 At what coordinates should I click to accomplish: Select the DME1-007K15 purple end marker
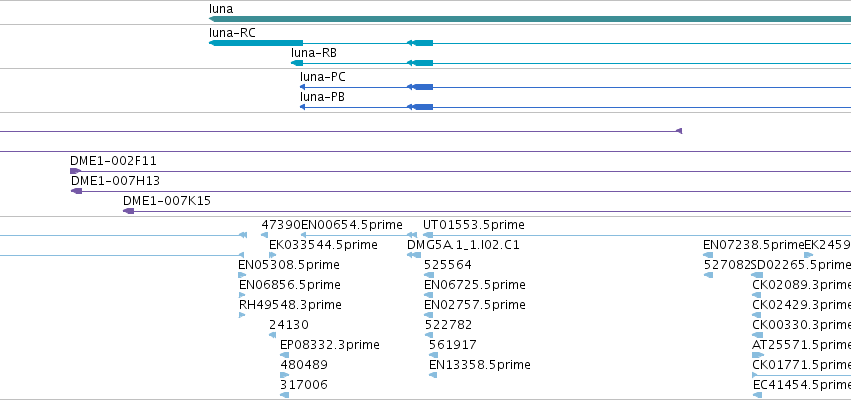click(x=129, y=211)
